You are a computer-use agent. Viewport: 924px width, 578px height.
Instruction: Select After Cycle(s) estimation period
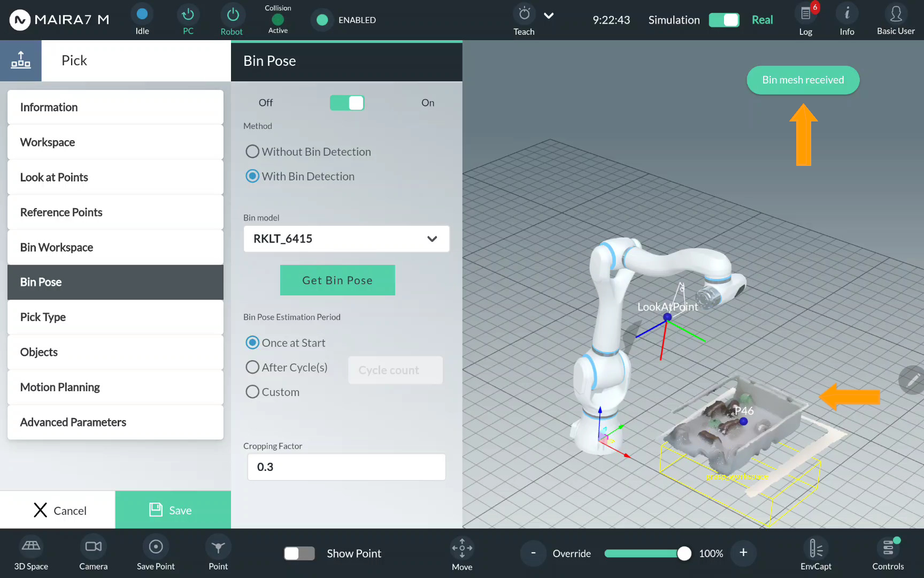pos(252,367)
